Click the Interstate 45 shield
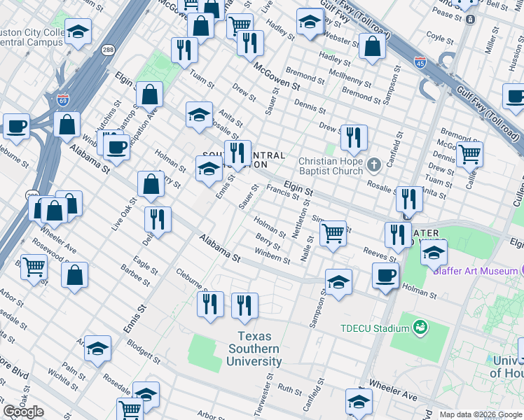Image resolution: width=524 pixels, height=420 pixels. point(420,62)
